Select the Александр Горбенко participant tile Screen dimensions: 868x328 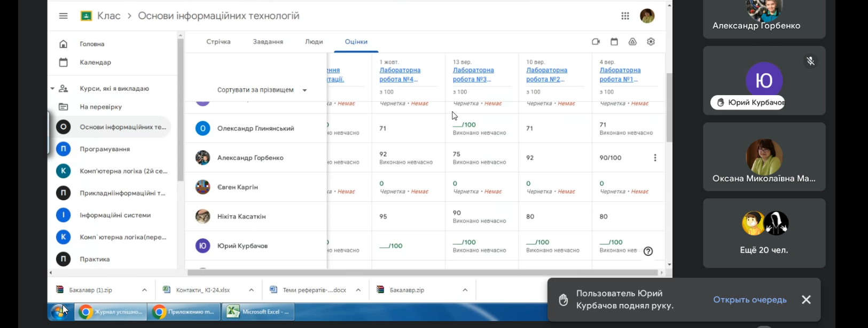pos(764,19)
